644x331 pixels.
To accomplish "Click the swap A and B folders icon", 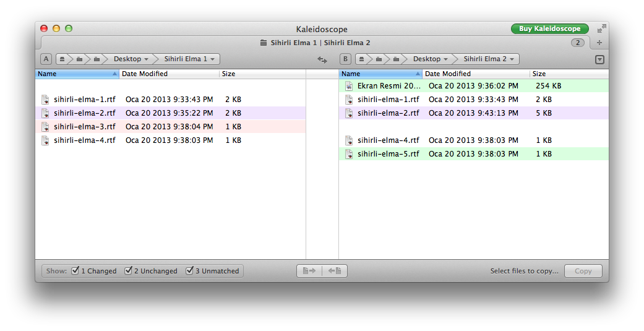I will pos(322,59).
